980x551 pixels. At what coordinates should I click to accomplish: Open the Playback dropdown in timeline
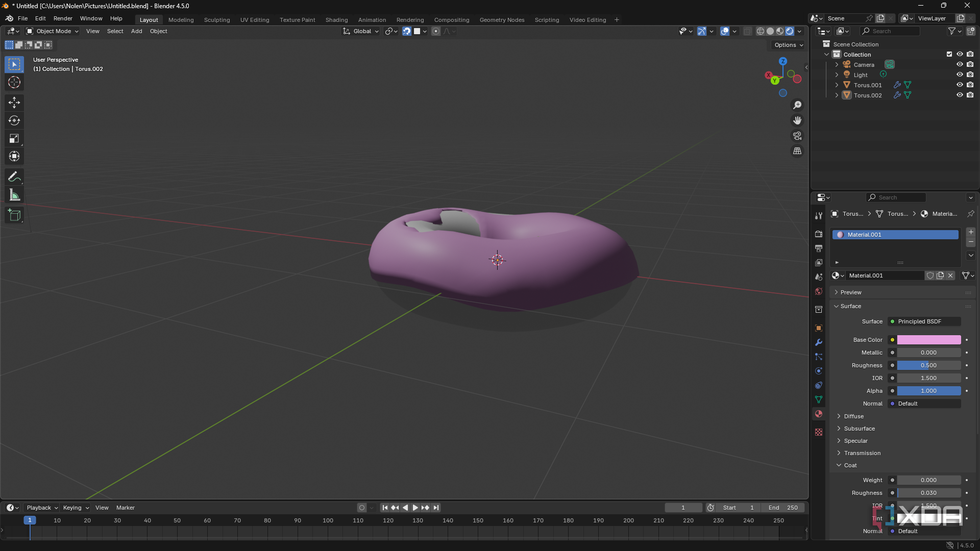click(42, 508)
